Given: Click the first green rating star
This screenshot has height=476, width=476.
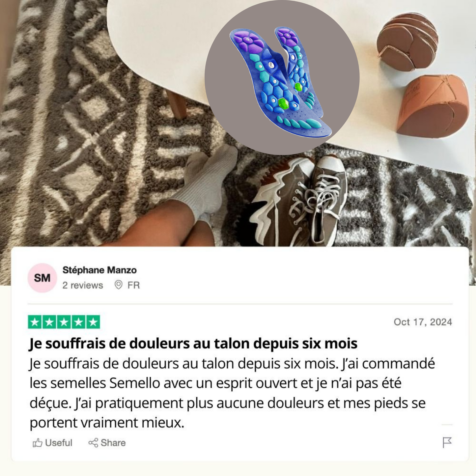Looking at the screenshot, I should pos(35,322).
